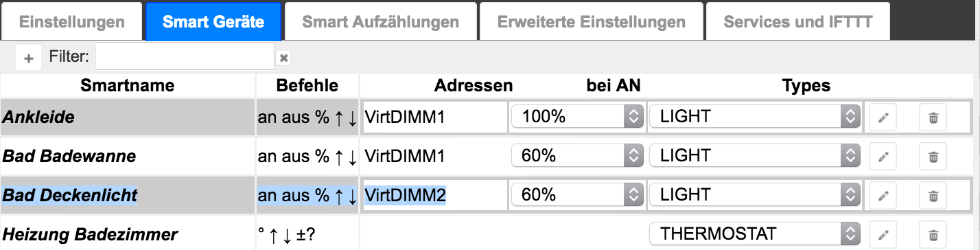Switch to the Einstellungen tab
Image resolution: width=980 pixels, height=250 pixels.
pos(72,22)
